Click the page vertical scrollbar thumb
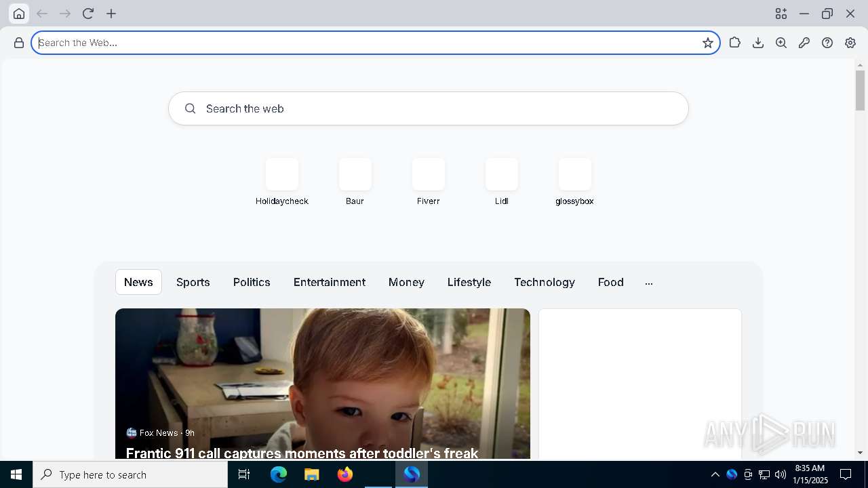This screenshot has width=868, height=488. pos(860,89)
